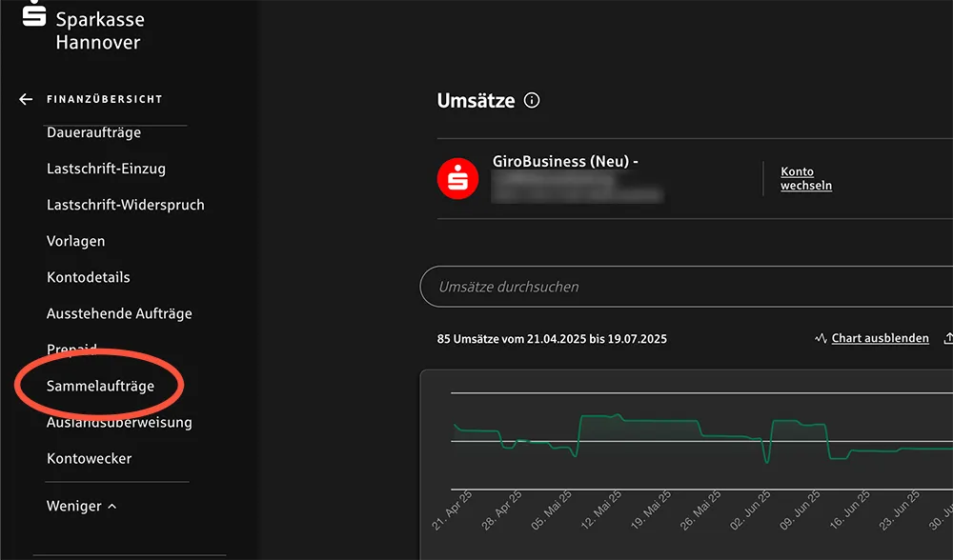Click the Konto wechseln link
Viewport: 953px width, 560px height.
[805, 177]
